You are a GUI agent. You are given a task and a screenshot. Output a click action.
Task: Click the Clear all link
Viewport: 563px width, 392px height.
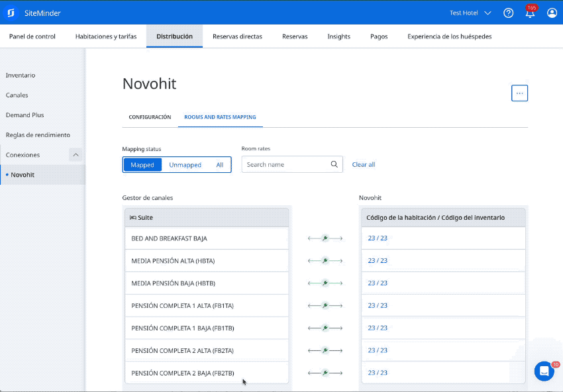pos(364,164)
